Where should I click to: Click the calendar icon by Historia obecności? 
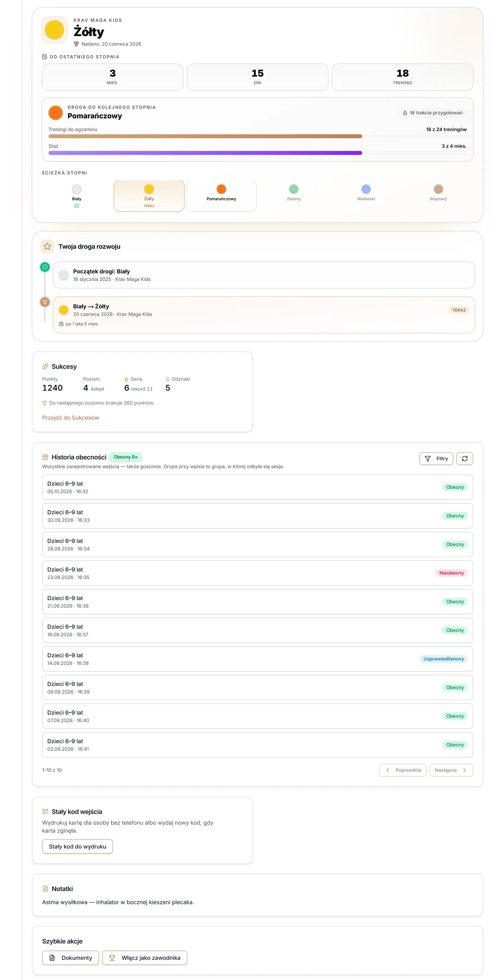[45, 457]
